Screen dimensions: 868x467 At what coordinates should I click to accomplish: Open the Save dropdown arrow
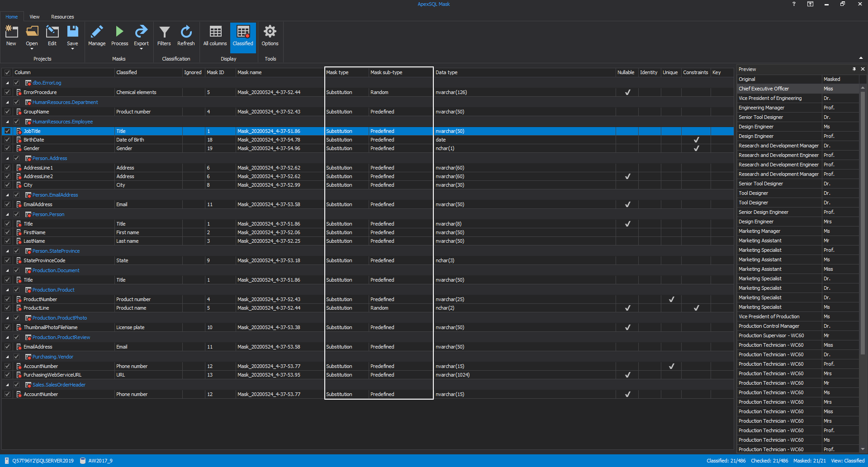coord(72,49)
